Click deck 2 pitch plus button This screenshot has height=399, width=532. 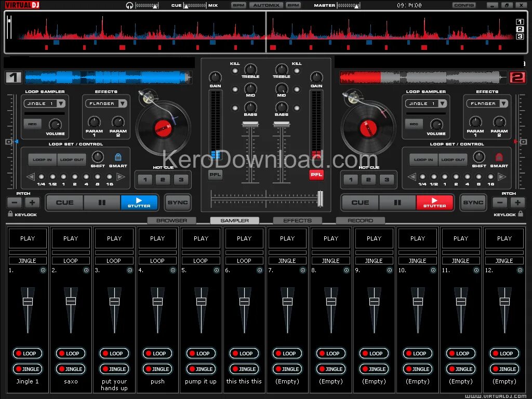[518, 203]
